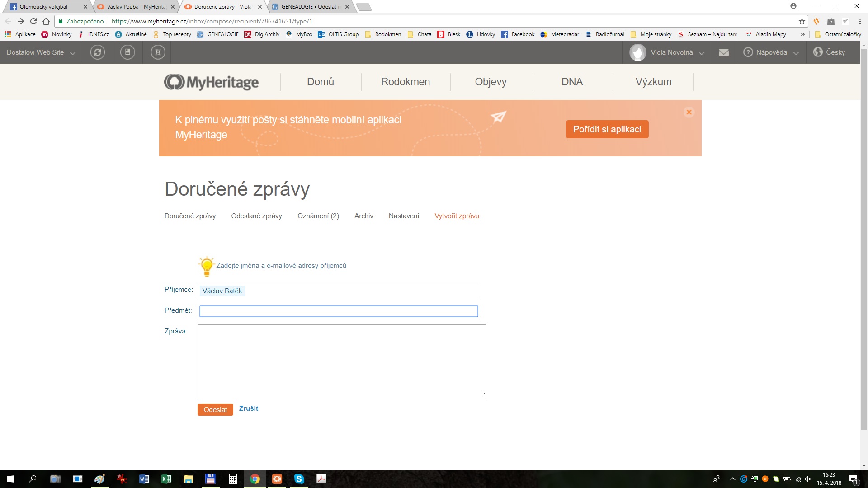Click the DNA helix icon in toolbar
This screenshot has width=868, height=488.
coord(158,52)
